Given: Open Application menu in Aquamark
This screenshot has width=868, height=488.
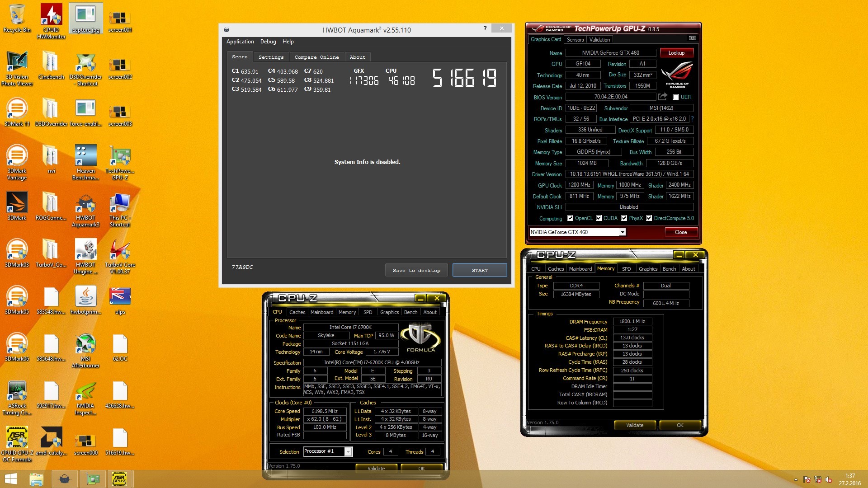Looking at the screenshot, I should pos(240,42).
